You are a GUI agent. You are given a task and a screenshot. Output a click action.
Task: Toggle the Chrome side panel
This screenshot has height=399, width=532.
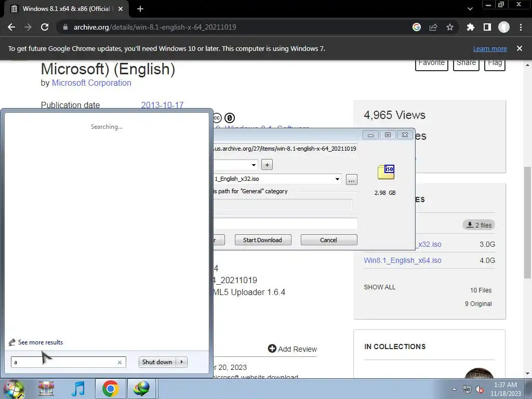pyautogui.click(x=487, y=27)
